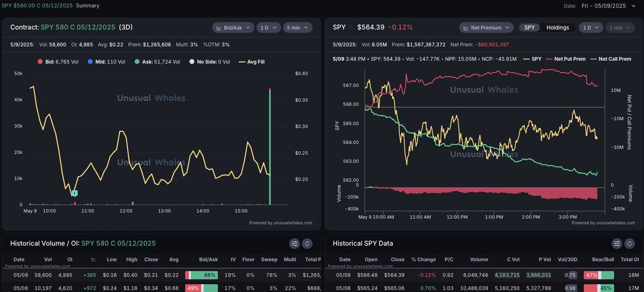Viewport: 644px width, 292px height.
Task: Open the SPY chart 1 D range dropdown
Action: tap(590, 27)
